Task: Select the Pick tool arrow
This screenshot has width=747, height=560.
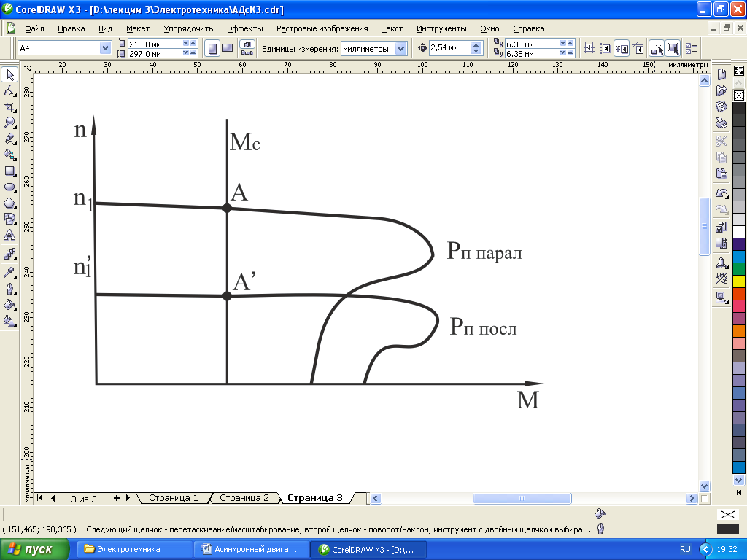Action: coord(10,75)
